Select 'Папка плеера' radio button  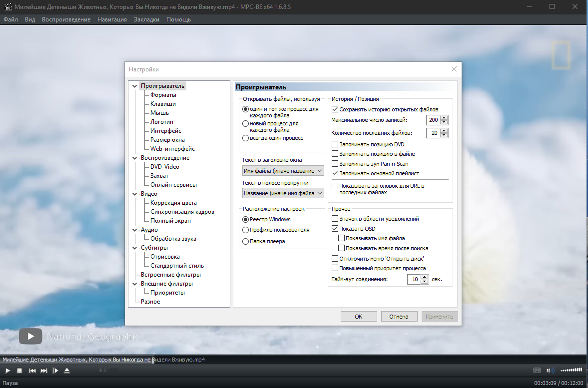point(246,241)
